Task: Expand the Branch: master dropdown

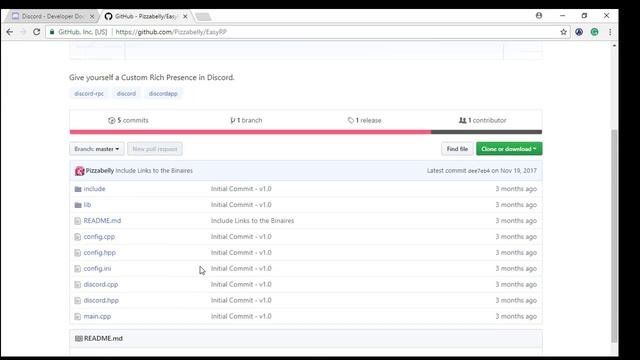Action: pyautogui.click(x=97, y=149)
